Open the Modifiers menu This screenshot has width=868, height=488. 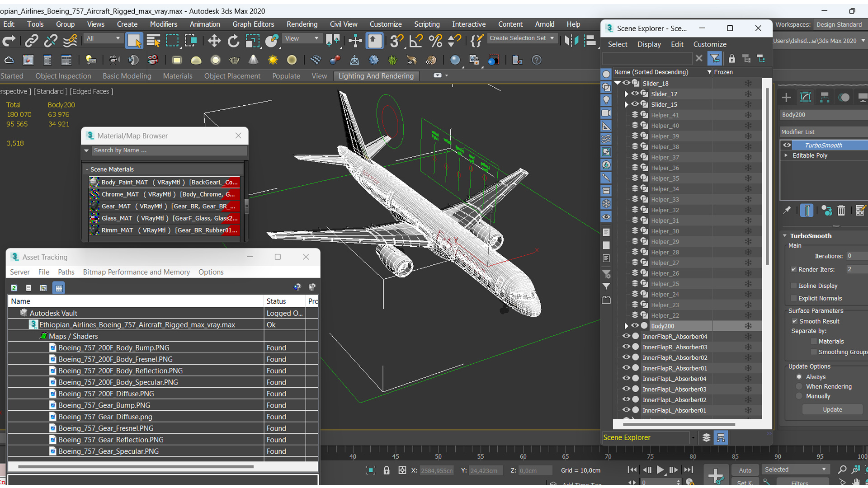[163, 24]
